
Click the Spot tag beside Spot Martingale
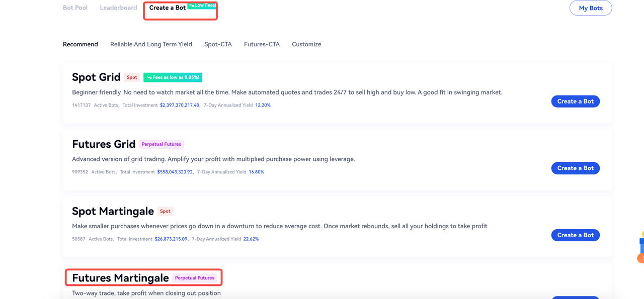[x=165, y=211]
